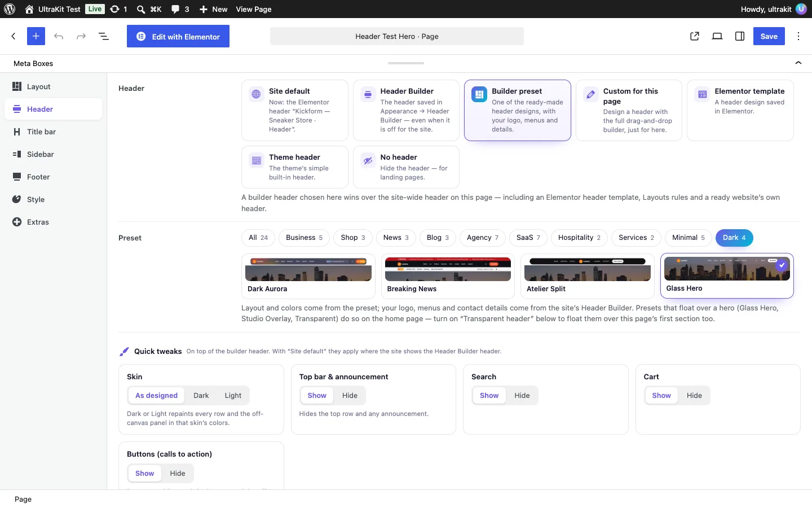The height and width of the screenshot is (508, 812).
Task: Open the ultrakit user avatar menu
Action: pyautogui.click(x=801, y=9)
